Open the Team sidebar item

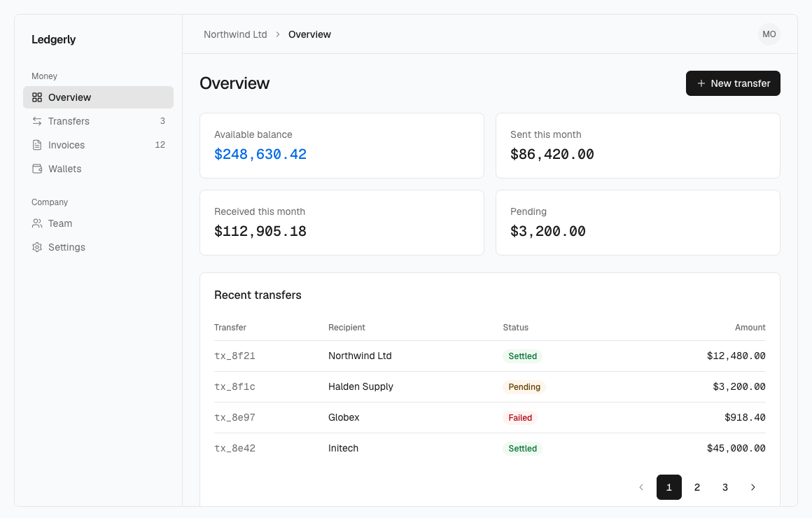(x=99, y=223)
